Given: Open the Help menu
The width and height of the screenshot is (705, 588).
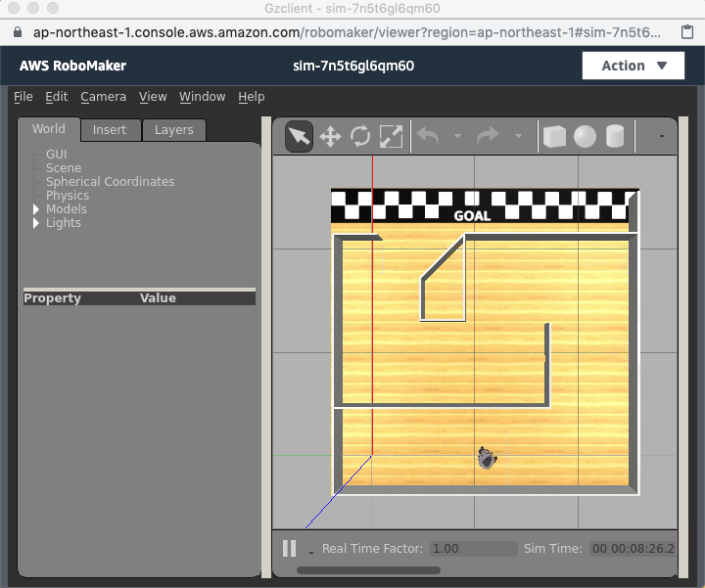Looking at the screenshot, I should pyautogui.click(x=252, y=97).
